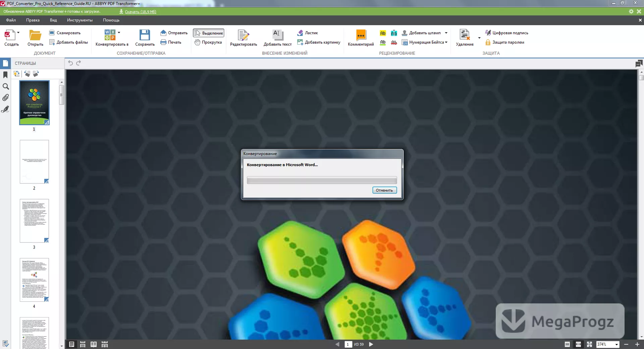Select page 4 thumbnail
This screenshot has width=644, height=349.
[34, 280]
